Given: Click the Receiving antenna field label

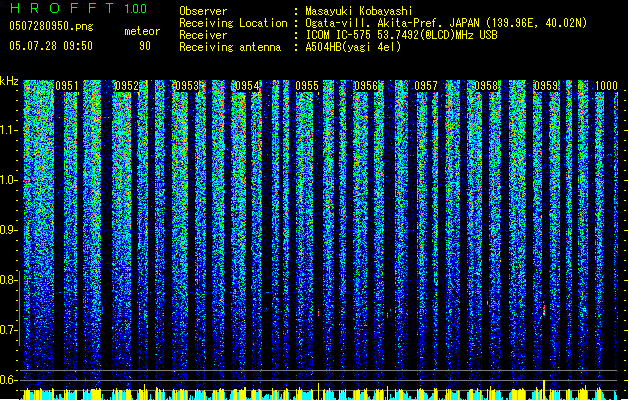Looking at the screenshot, I should pyautogui.click(x=230, y=47).
